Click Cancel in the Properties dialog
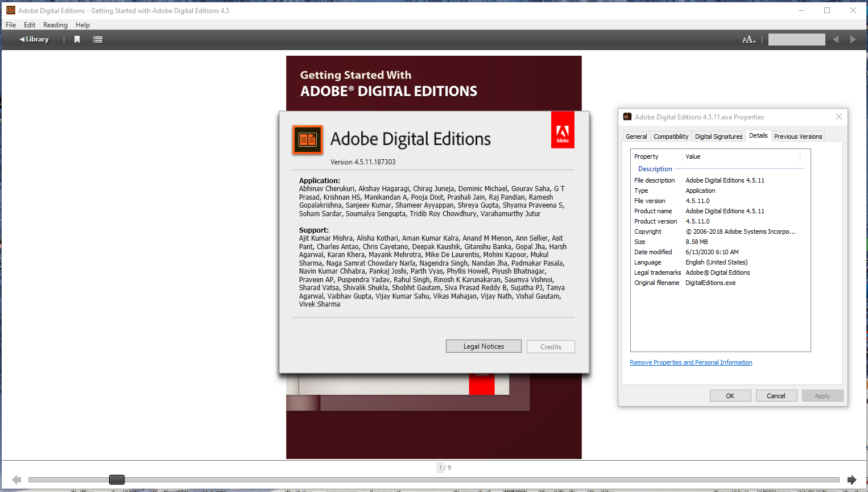 point(776,395)
